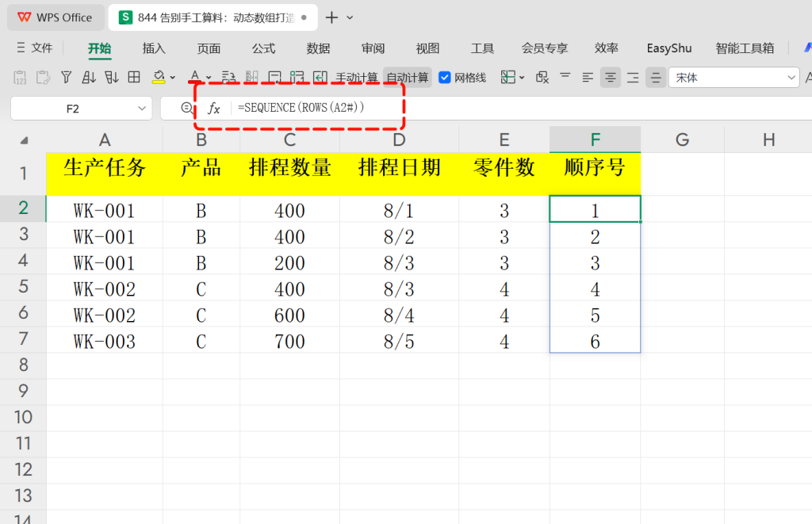Open the 宋体 font dropdown

[x=791, y=78]
